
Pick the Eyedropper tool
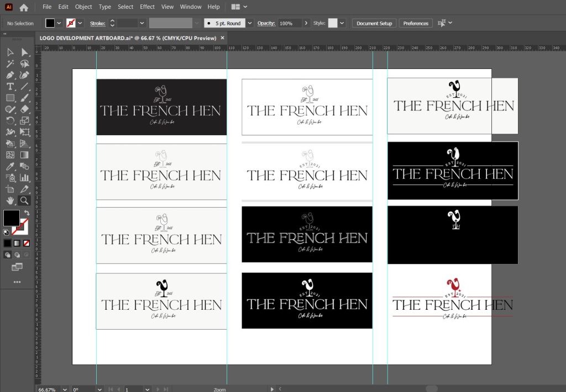pyautogui.click(x=10, y=166)
